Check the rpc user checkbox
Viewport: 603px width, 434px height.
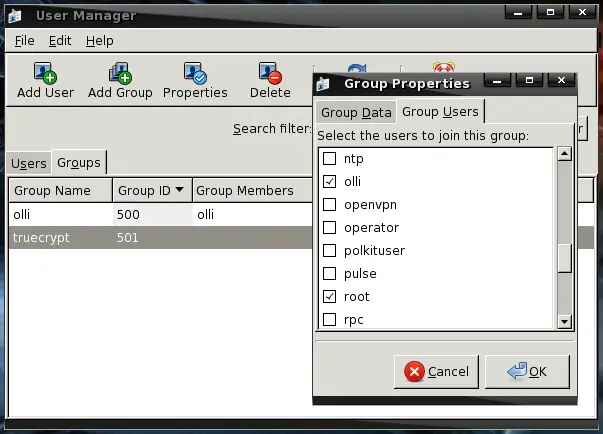[x=330, y=319]
